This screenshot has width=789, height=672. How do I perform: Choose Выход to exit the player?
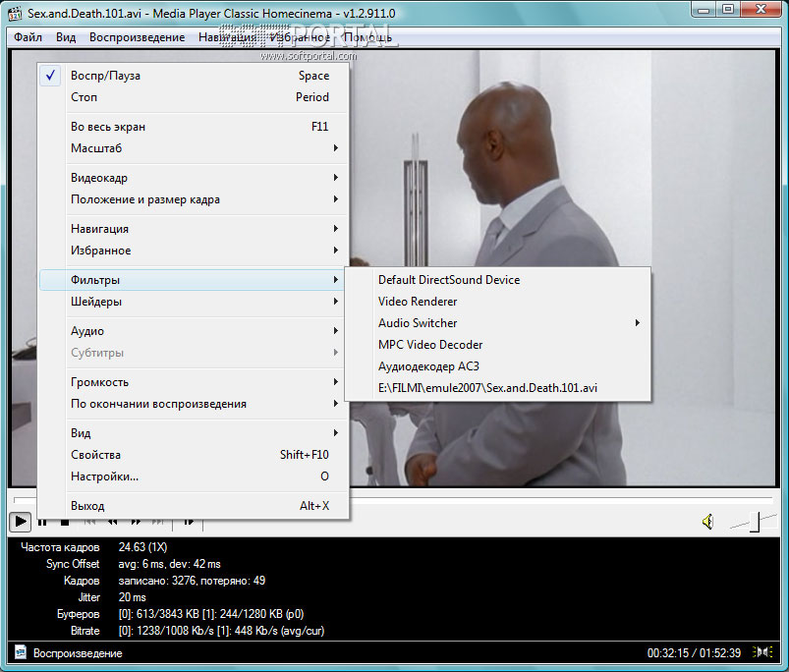point(193,506)
